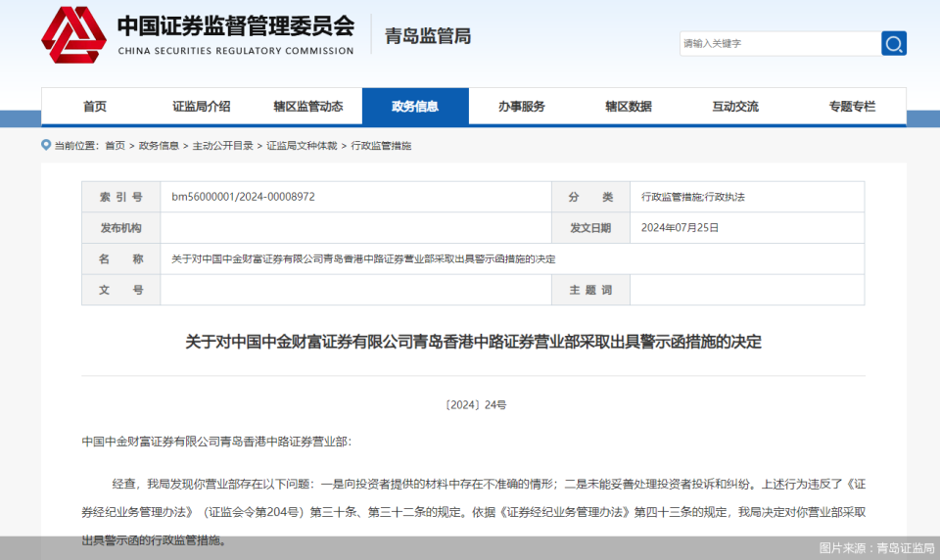
Task: Click the bold article headline
Action: (473, 342)
